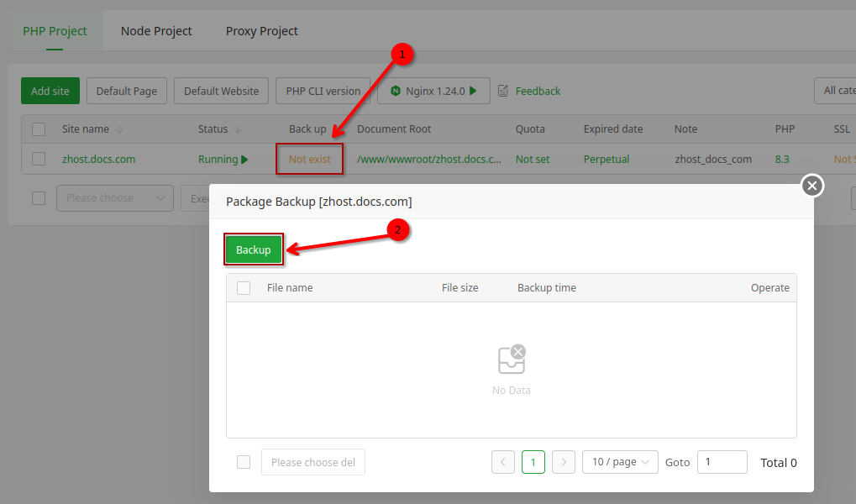Tick the zhost.docs.com row checkbox
856x504 pixels.
tap(39, 159)
